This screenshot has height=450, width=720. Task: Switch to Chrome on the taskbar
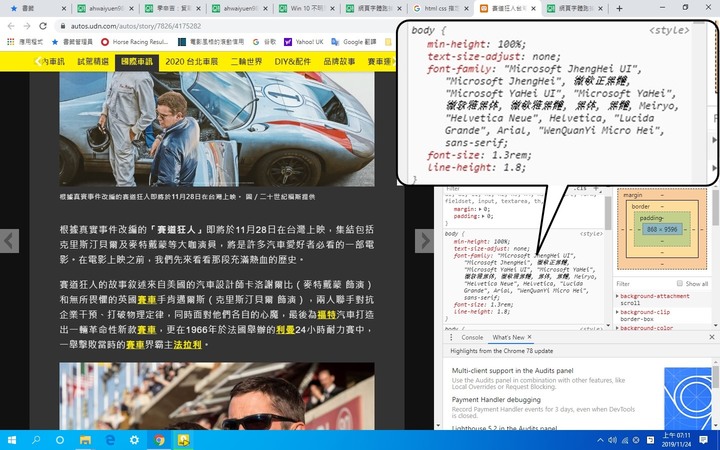(x=159, y=440)
